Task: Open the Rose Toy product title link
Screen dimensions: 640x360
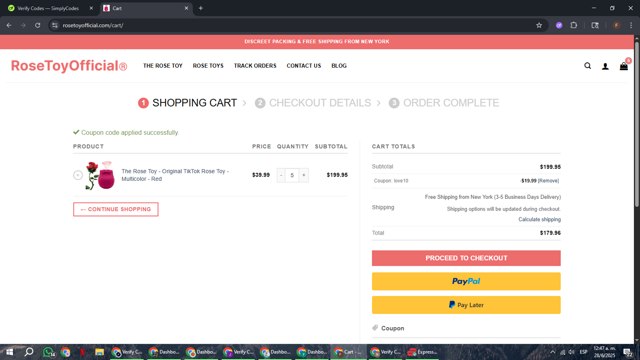Action: pos(175,175)
